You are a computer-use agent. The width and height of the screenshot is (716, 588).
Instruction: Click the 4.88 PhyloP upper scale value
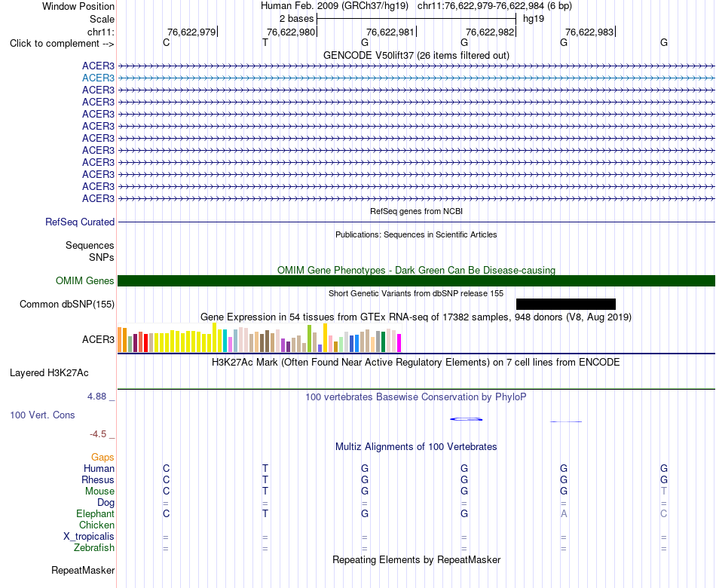(96, 397)
